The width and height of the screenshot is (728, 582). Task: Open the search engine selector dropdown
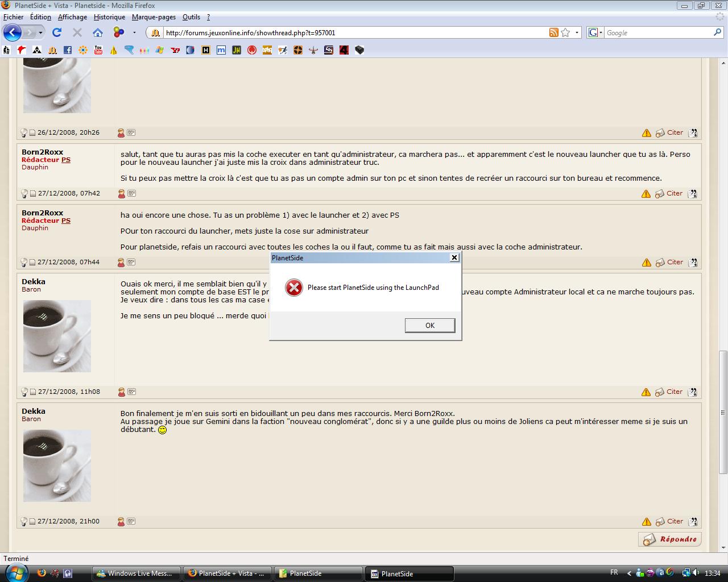point(594,32)
